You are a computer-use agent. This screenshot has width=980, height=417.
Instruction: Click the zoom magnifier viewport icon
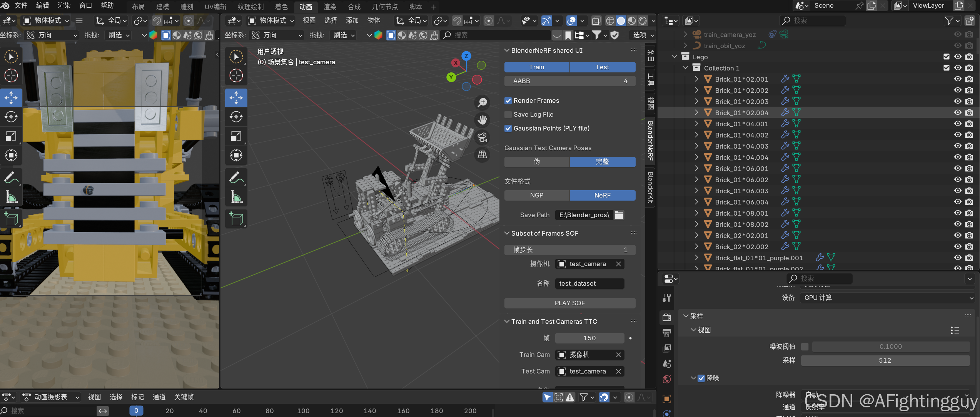click(x=482, y=102)
